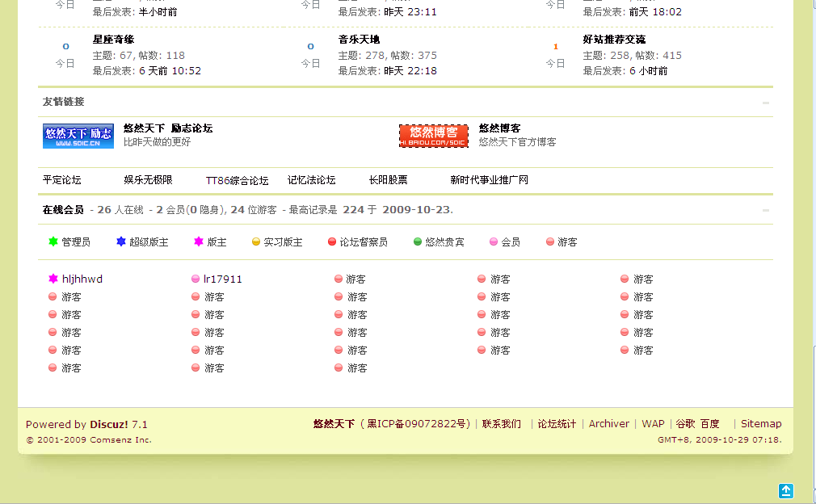Open online member hljhhwd's profile
Screen dimensions: 816x504
(82, 279)
